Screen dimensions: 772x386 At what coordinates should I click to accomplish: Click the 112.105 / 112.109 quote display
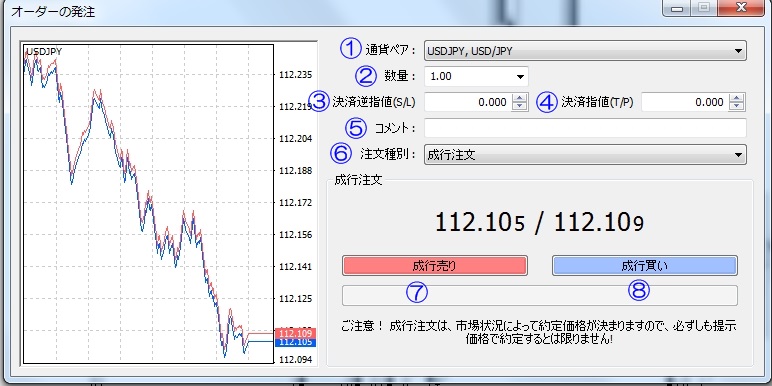click(540, 223)
